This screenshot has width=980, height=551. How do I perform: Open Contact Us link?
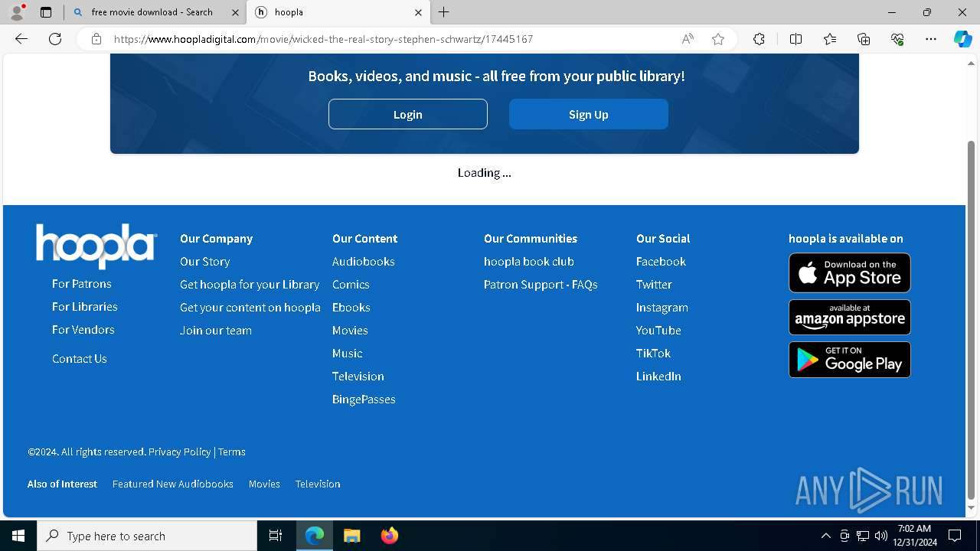point(80,358)
